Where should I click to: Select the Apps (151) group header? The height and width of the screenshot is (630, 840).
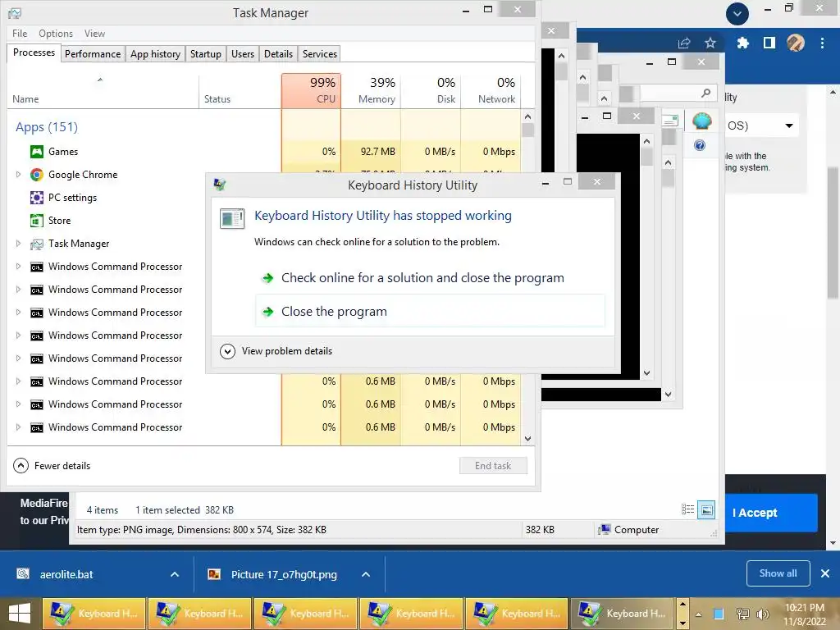(47, 127)
